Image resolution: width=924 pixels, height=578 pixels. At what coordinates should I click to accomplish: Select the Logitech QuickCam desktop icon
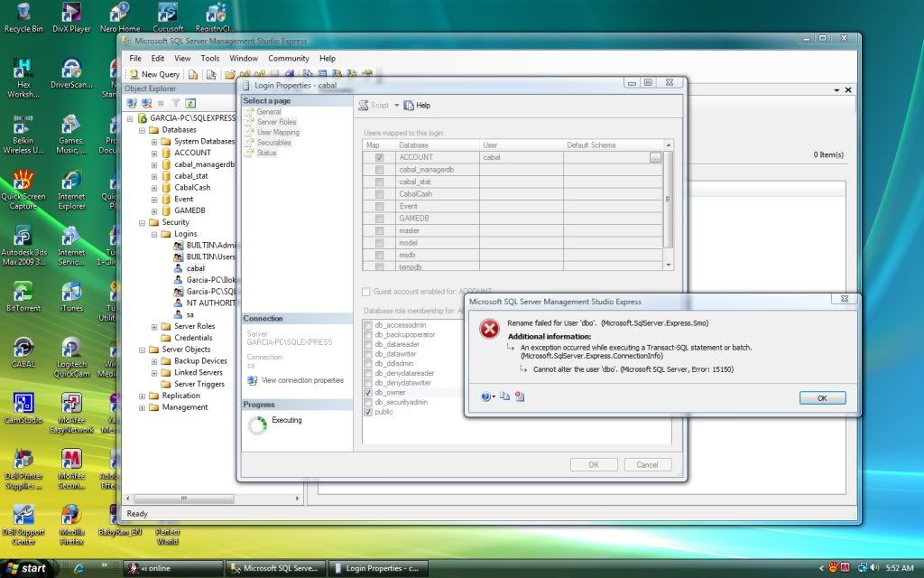coord(71,358)
